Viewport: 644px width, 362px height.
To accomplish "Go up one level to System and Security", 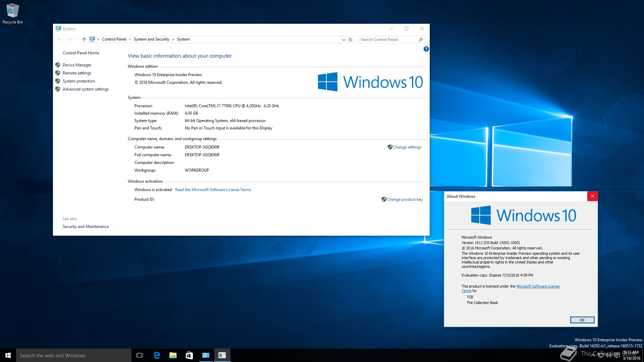I will click(84, 40).
